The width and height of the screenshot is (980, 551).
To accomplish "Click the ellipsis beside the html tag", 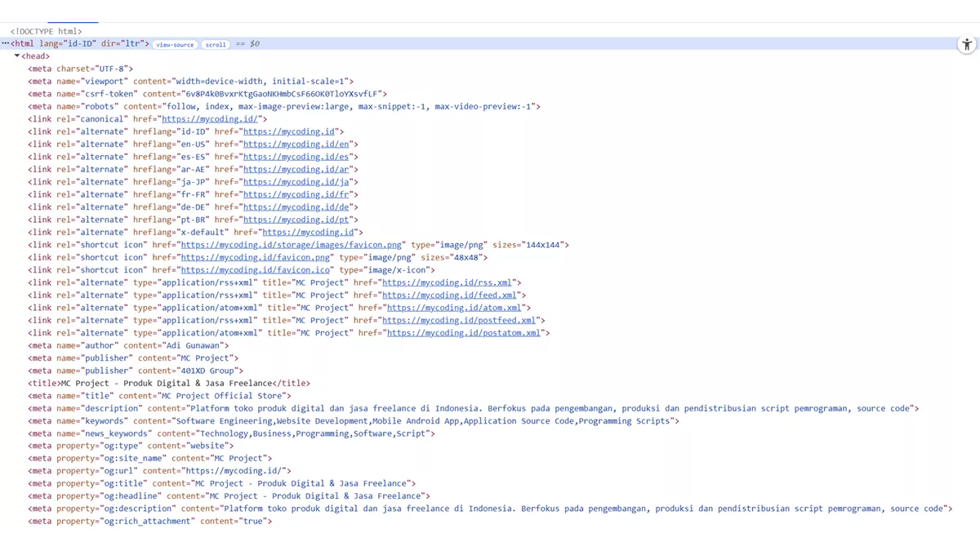I will (x=5, y=44).
